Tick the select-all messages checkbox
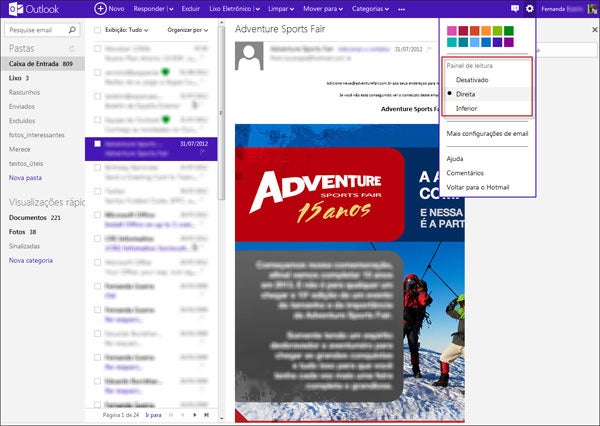 [97, 30]
